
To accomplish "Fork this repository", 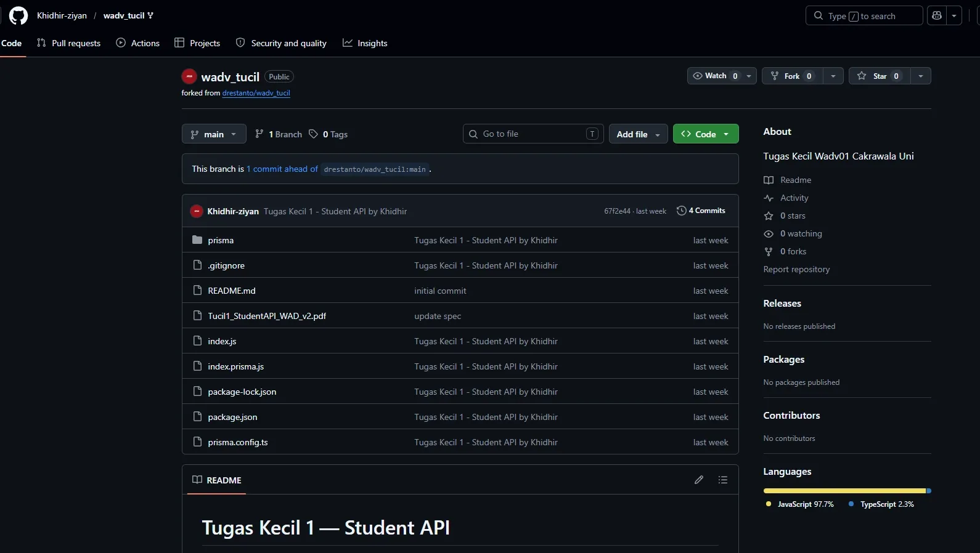I will [x=792, y=76].
